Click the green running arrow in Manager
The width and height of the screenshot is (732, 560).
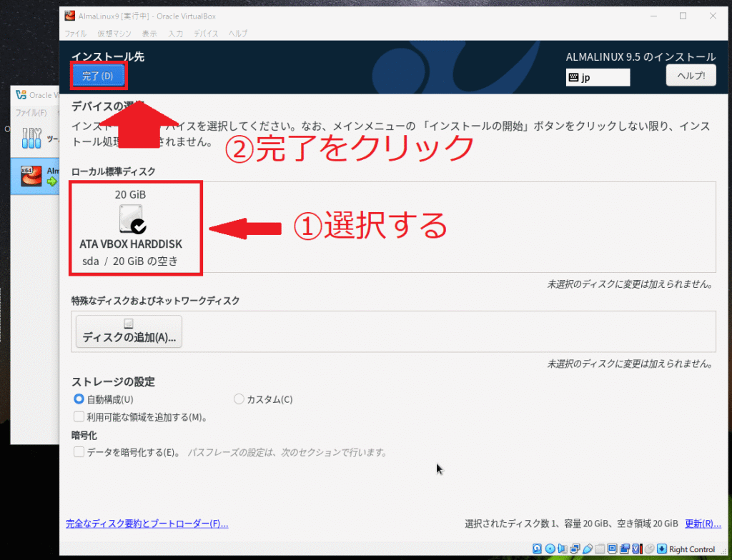51,181
